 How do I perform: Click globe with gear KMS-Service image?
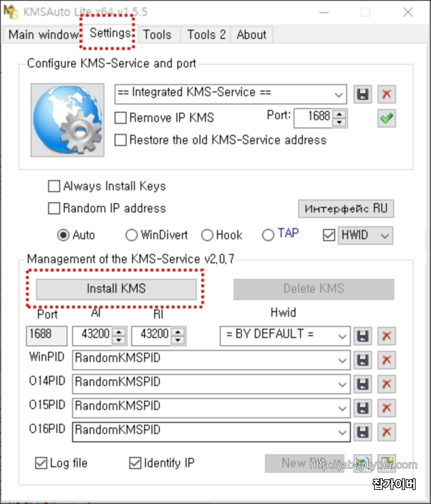coord(67,120)
